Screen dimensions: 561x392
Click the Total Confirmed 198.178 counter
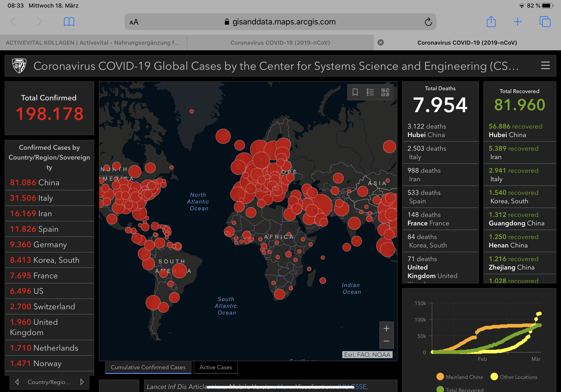49,108
